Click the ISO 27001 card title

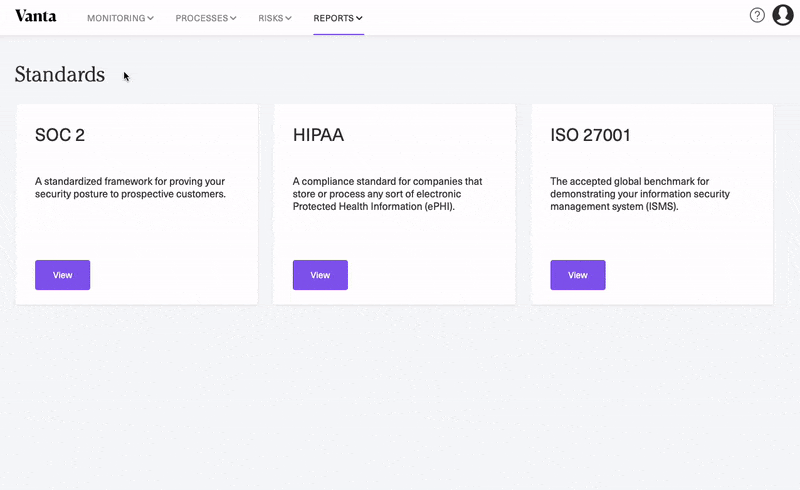click(x=590, y=135)
